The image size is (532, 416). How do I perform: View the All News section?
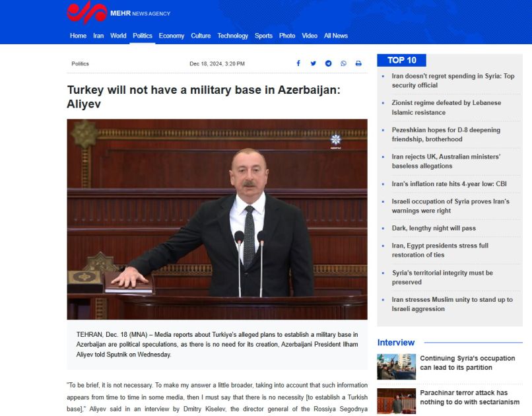point(335,36)
